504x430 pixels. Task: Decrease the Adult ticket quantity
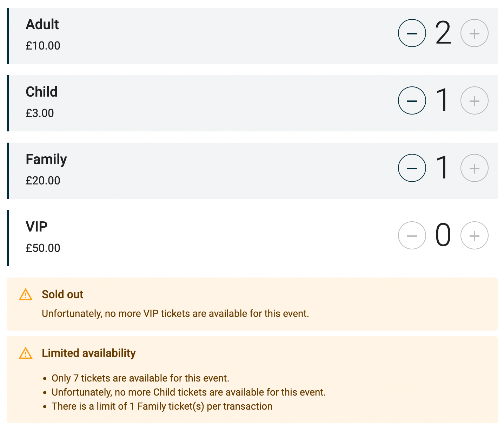(x=412, y=33)
